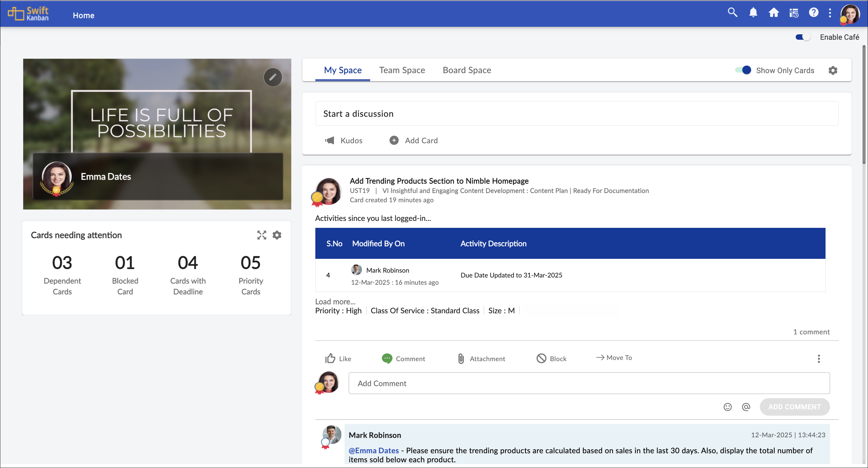Open the notifications bell
This screenshot has height=468, width=868.
click(753, 13)
